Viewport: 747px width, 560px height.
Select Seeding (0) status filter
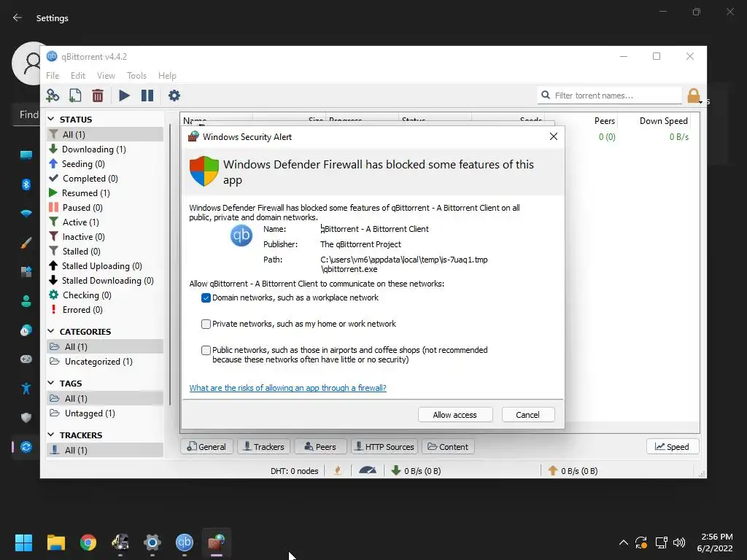[83, 164]
